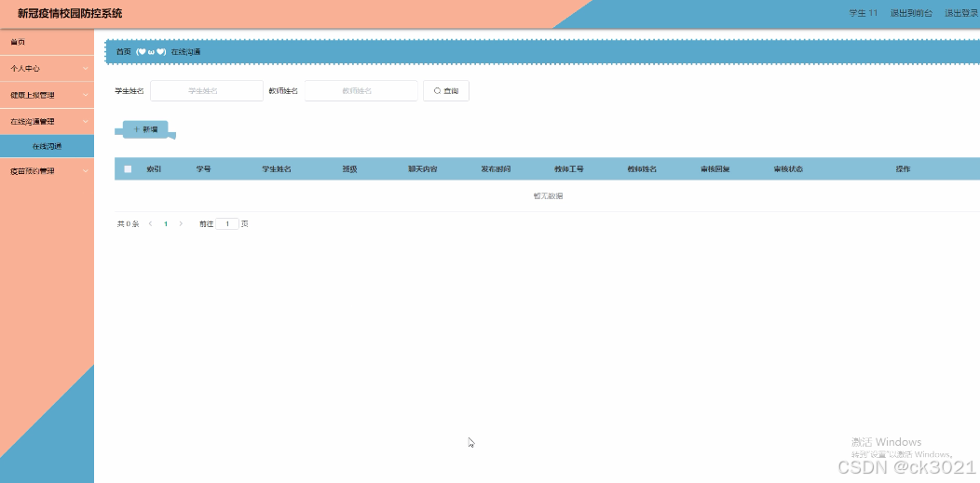Click the 教师工号 column header
The width and height of the screenshot is (980, 483).
point(569,169)
